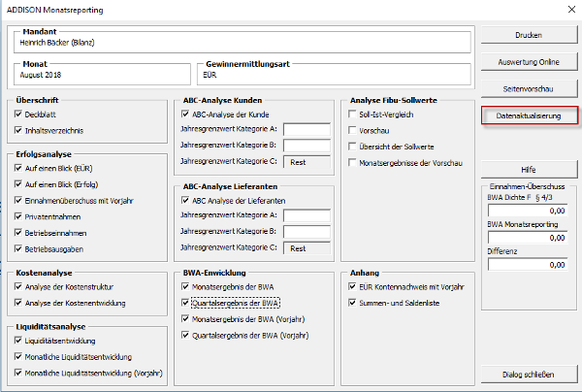Enable Monatsergebnisse der Vorschau
The width and height of the screenshot is (582, 392).
(x=352, y=163)
